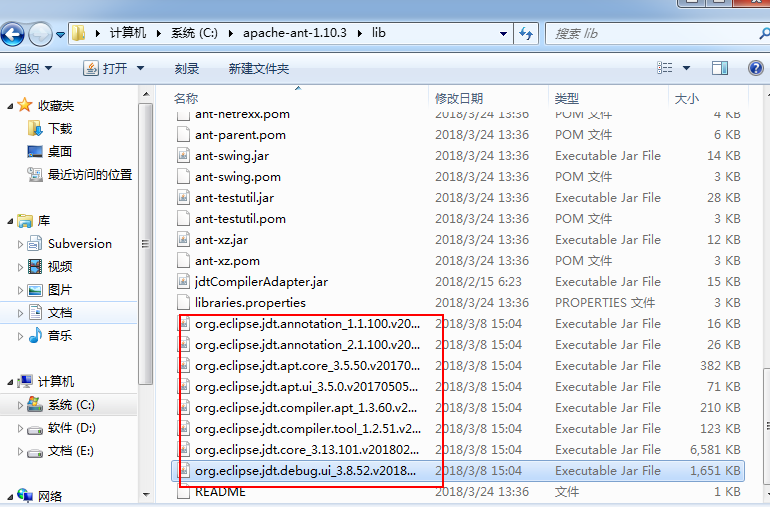Open Help with the question mark icon
Image resolution: width=770 pixels, height=507 pixels.
coord(756,68)
